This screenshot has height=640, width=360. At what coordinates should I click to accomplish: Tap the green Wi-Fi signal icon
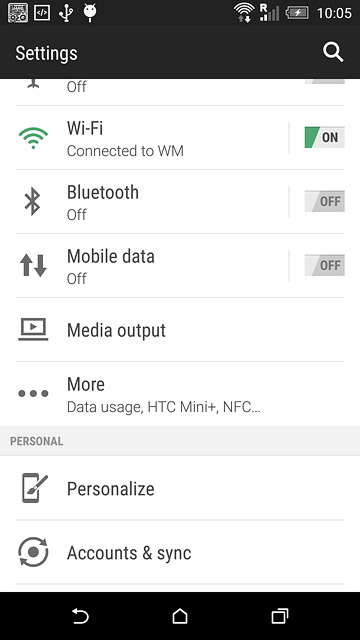click(33, 138)
